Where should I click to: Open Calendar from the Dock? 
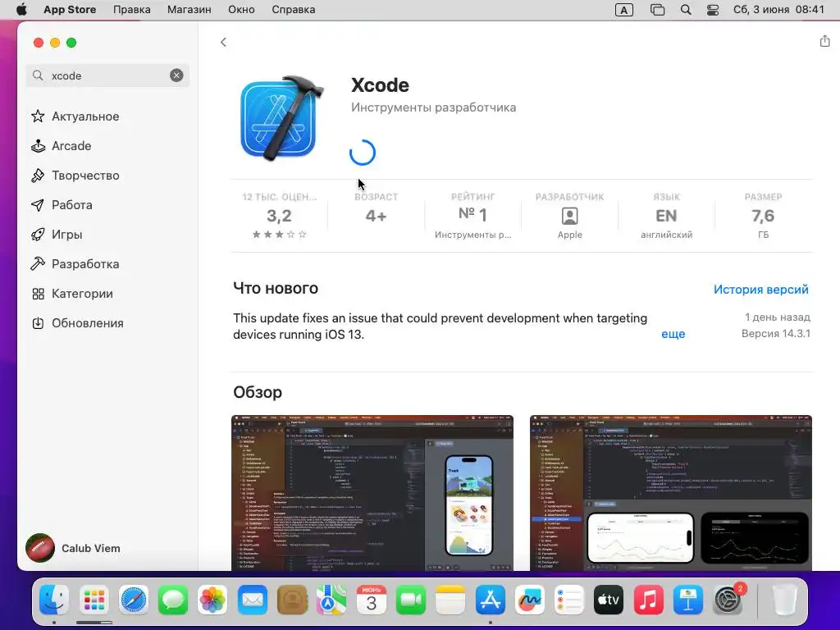point(372,600)
